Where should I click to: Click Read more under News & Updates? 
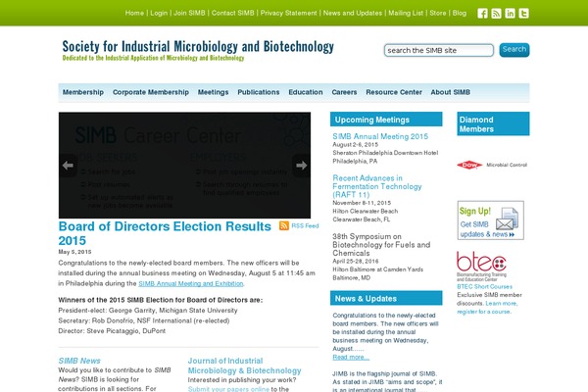[x=351, y=357]
